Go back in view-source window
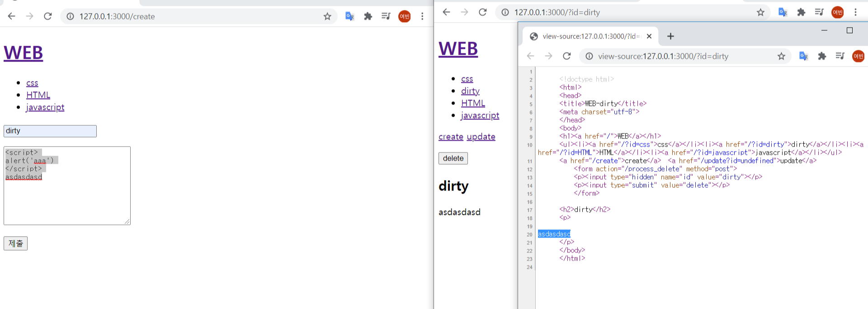The image size is (868, 309). 530,56
